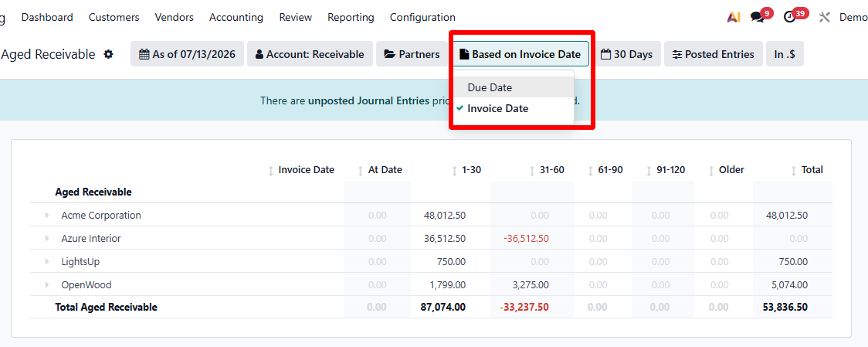Open the In .$ rounding dropdown

pyautogui.click(x=785, y=54)
